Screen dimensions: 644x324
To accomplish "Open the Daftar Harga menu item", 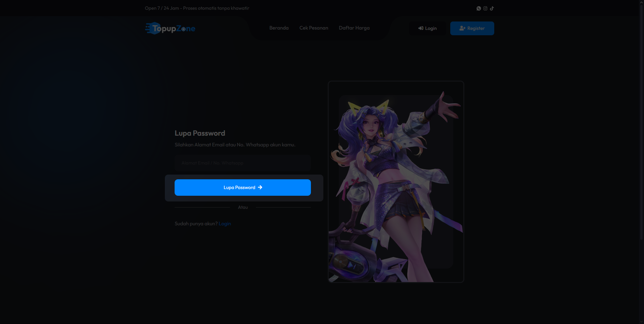I will (x=354, y=28).
